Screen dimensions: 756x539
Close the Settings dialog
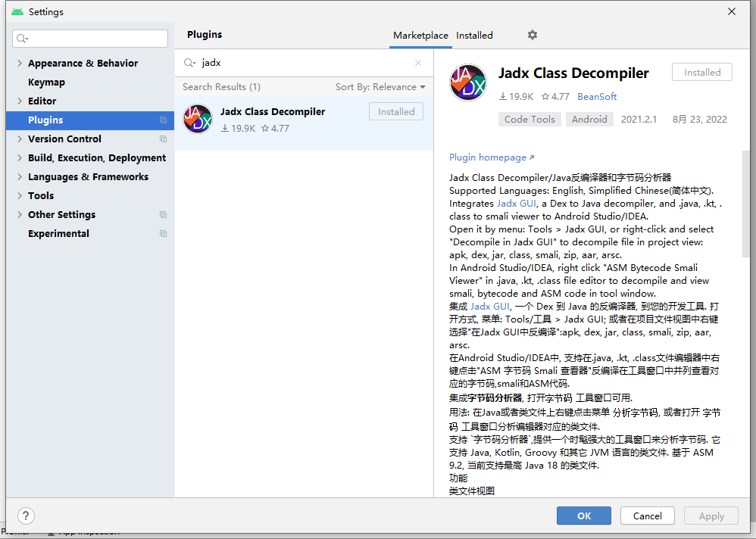[x=732, y=11]
